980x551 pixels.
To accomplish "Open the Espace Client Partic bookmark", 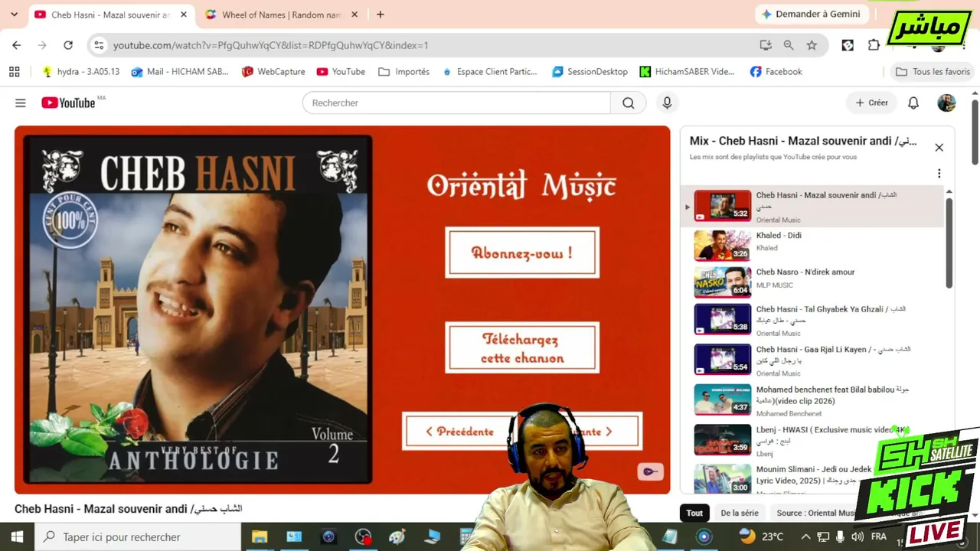I will click(489, 72).
